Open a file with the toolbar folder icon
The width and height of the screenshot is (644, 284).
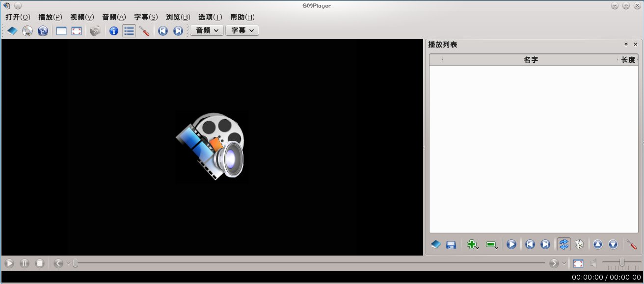tap(12, 31)
